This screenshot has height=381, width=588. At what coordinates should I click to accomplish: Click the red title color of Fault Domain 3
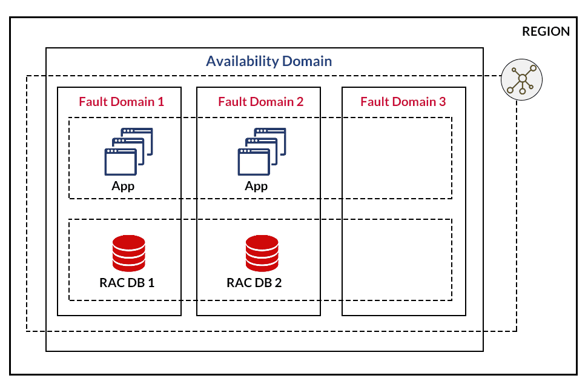[403, 101]
